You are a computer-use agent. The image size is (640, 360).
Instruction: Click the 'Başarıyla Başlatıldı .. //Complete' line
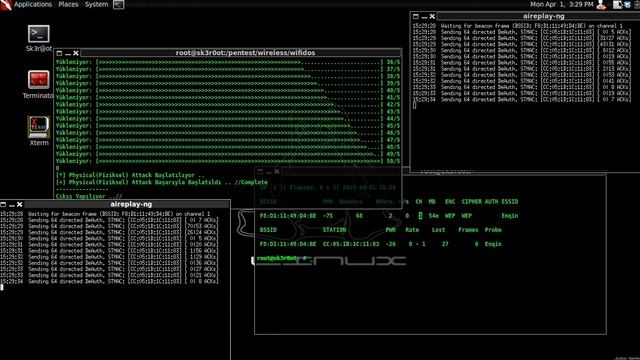click(x=162, y=182)
